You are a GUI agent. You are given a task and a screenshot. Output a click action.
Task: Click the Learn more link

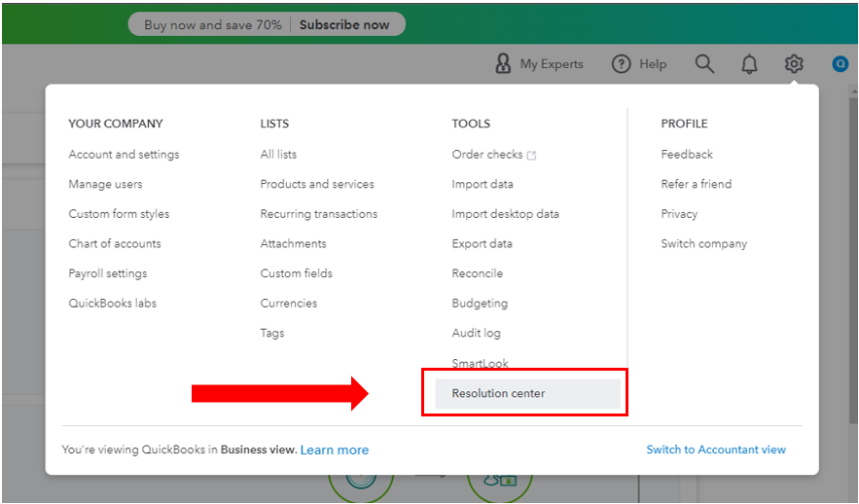(x=335, y=450)
